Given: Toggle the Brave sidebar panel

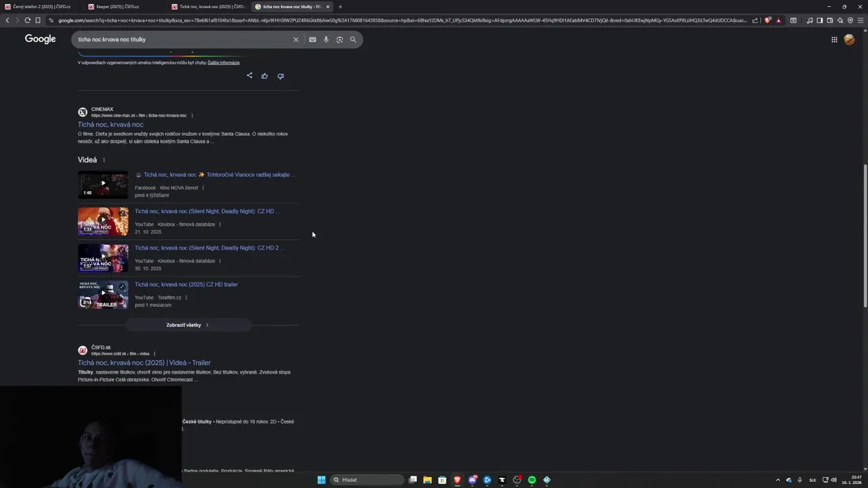Looking at the screenshot, I should pyautogui.click(x=820, y=20).
